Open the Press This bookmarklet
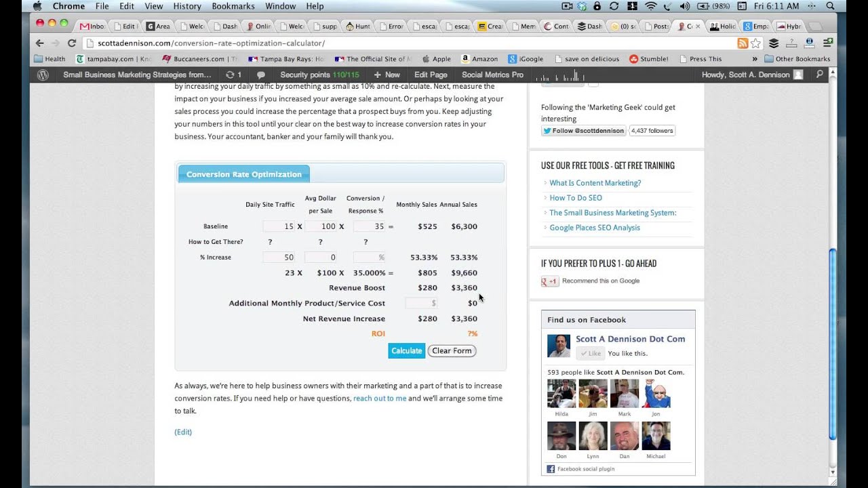This screenshot has height=488, width=868. click(701, 59)
